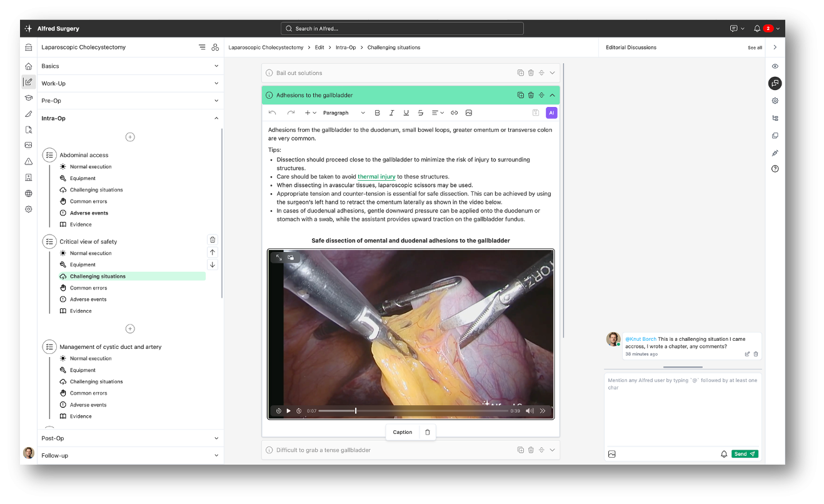Open the document search icon in left rail
The height and width of the screenshot is (504, 824).
pos(28,129)
